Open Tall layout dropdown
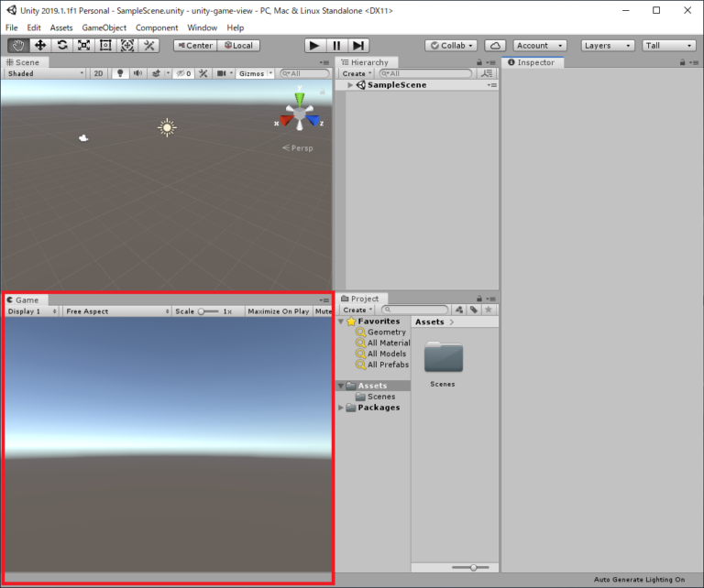 tap(669, 45)
